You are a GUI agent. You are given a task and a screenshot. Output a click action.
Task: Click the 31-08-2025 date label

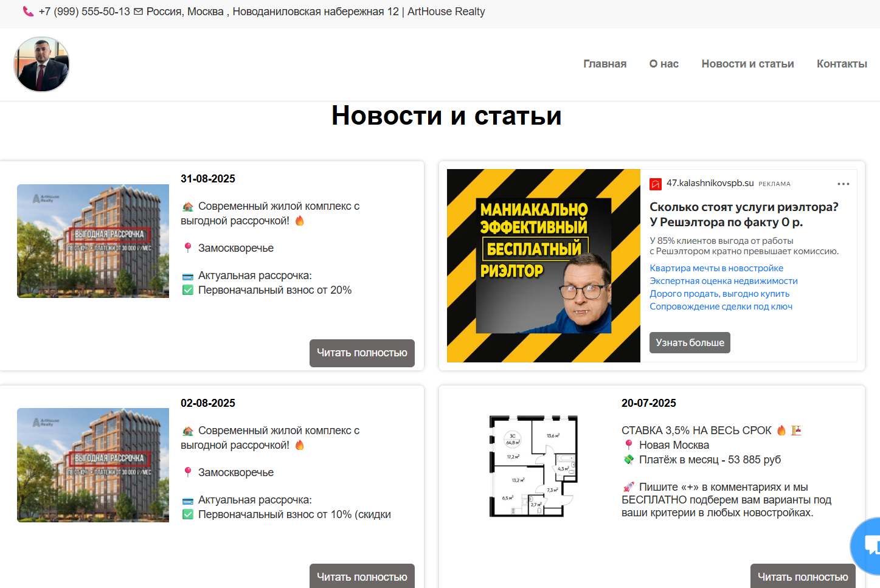point(208,179)
